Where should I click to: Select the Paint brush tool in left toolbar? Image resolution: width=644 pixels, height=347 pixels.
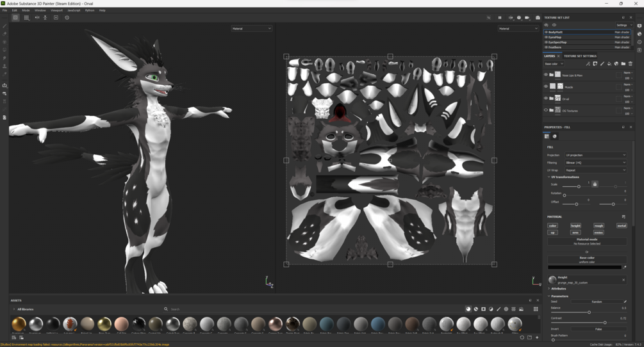pos(4,26)
